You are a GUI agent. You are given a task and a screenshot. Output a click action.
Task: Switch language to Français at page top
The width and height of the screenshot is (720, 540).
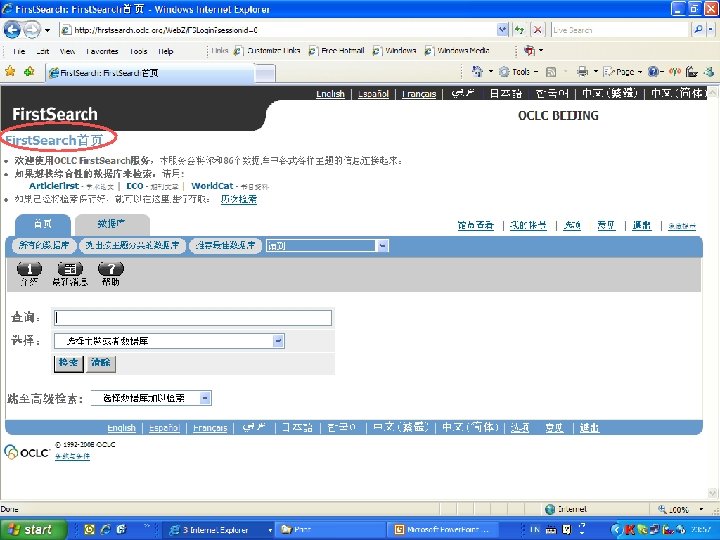pyautogui.click(x=419, y=94)
